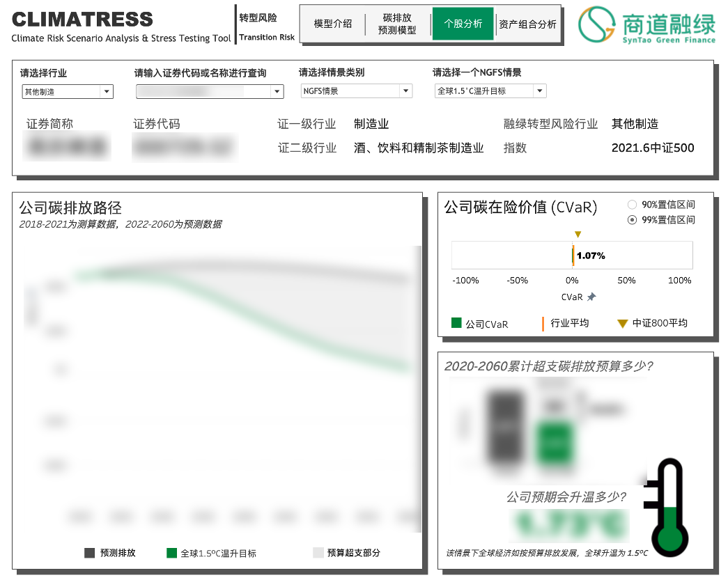Select the 90%置信区间 radio button
The image size is (728, 580).
[632, 205]
